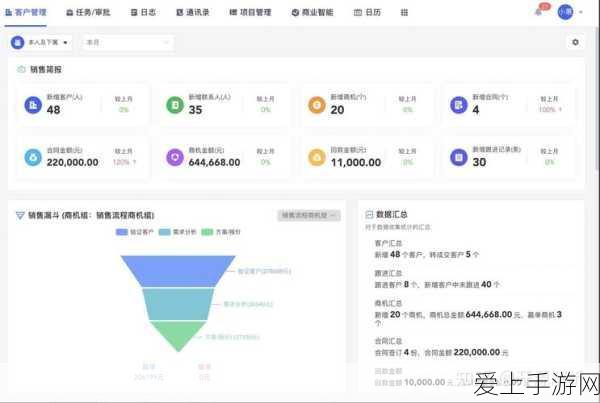This screenshot has height=403, width=600.
Task: Click the 数据汇总 section icon
Action: [x=369, y=214]
